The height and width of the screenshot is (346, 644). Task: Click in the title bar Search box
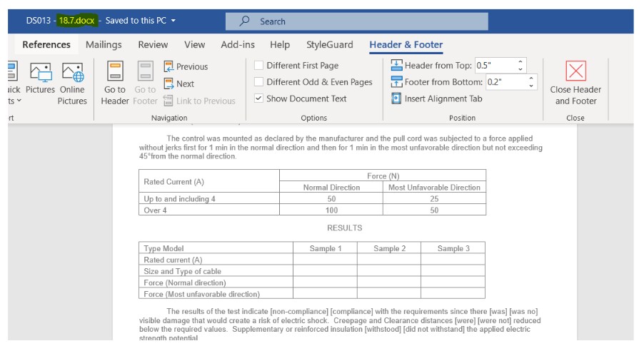click(357, 21)
